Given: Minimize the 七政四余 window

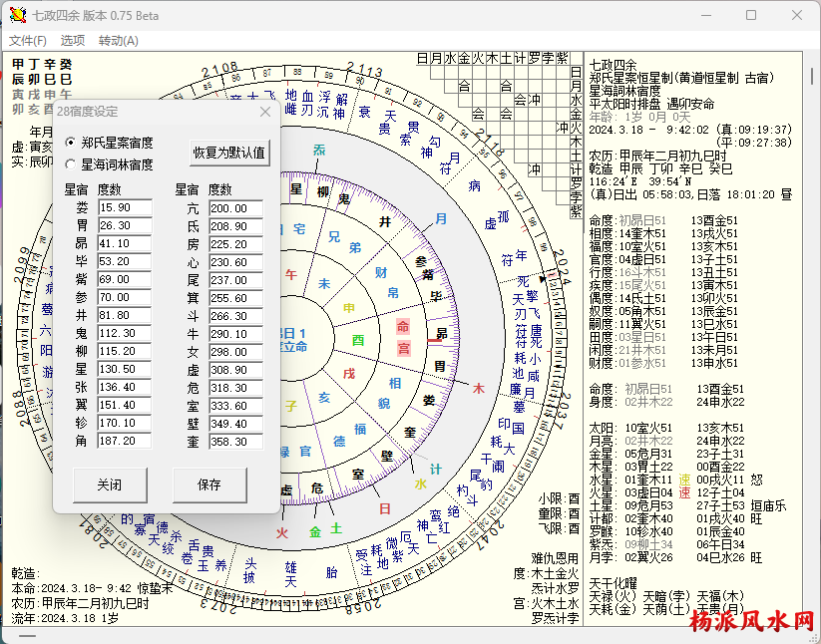Looking at the screenshot, I should [705, 16].
